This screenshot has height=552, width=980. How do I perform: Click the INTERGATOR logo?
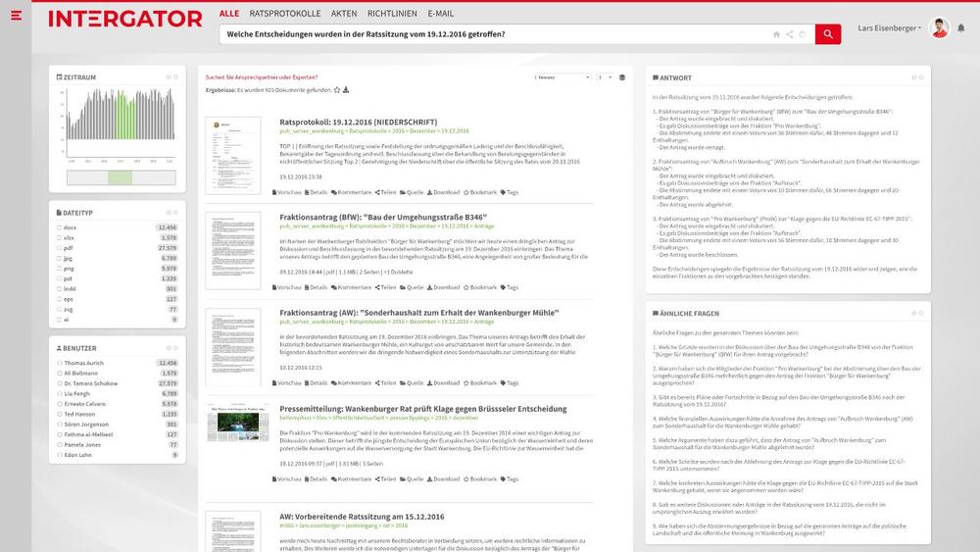[x=125, y=19]
